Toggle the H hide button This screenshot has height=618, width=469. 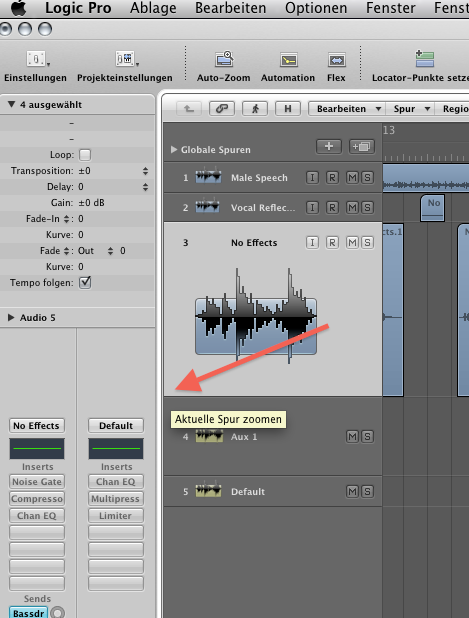(288, 108)
